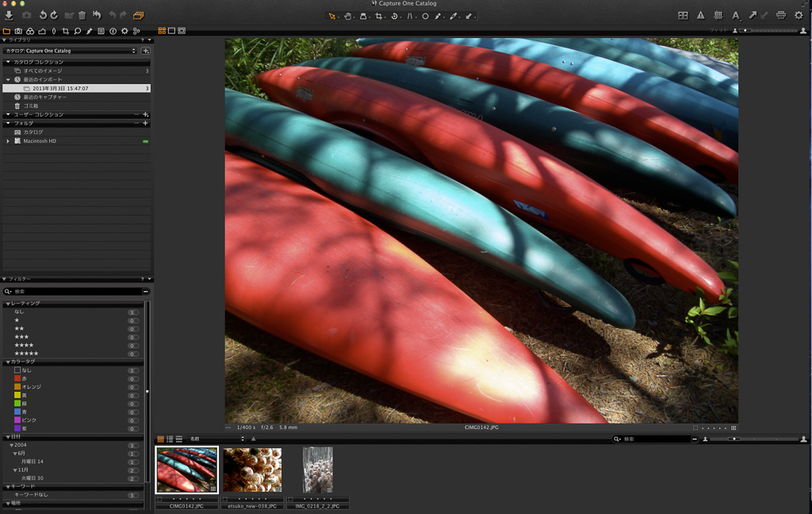Image resolution: width=812 pixels, height=514 pixels.
Task: Toggle checkbox under CIMG0142.JPG thumbnail
Action: pos(159,499)
